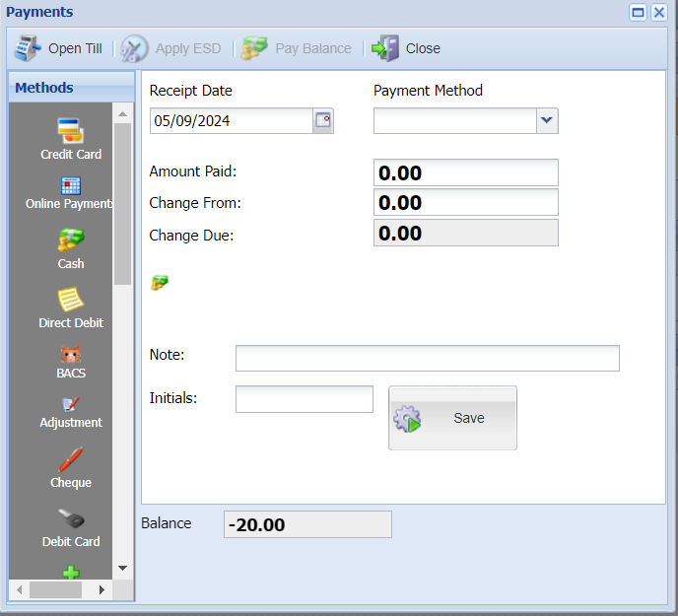678x616 pixels.
Task: Maximize the Payments window
Action: point(638,12)
